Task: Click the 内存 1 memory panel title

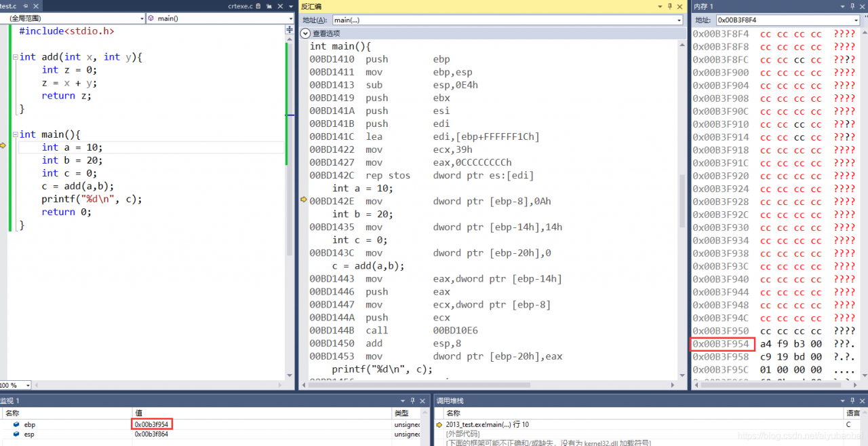Action: [x=703, y=6]
